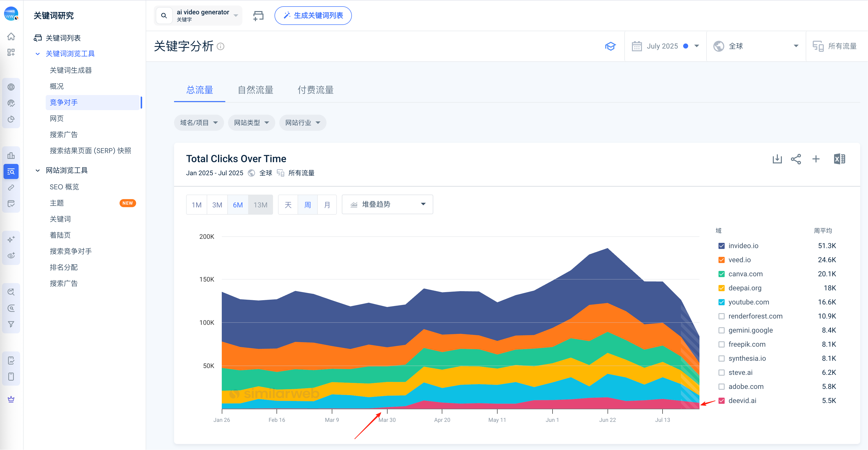868x450 pixels.
Task: Click the graduation cap learning icon
Action: point(610,46)
